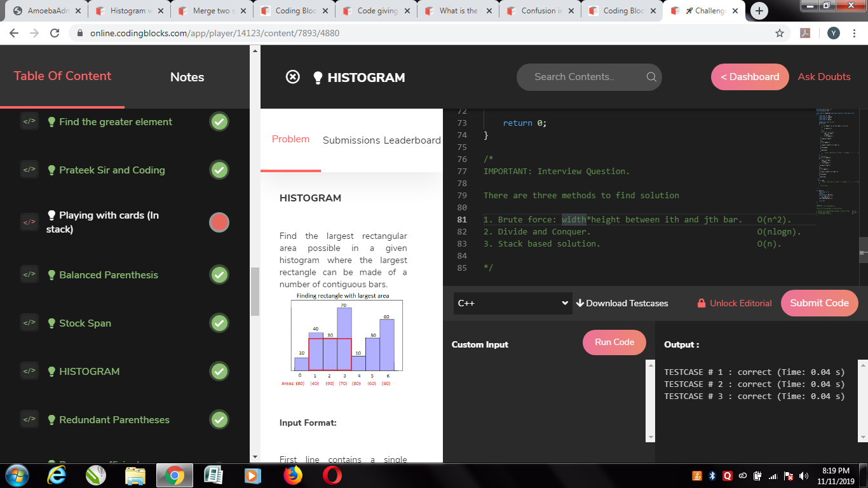Click the green checkmark next to Redundant Parentheses
Screen dimensions: 868x488
click(219, 419)
